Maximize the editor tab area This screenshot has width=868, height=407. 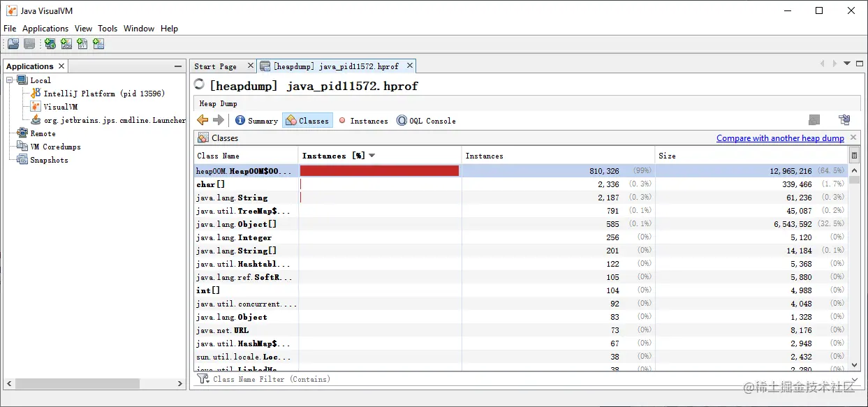tap(860, 63)
